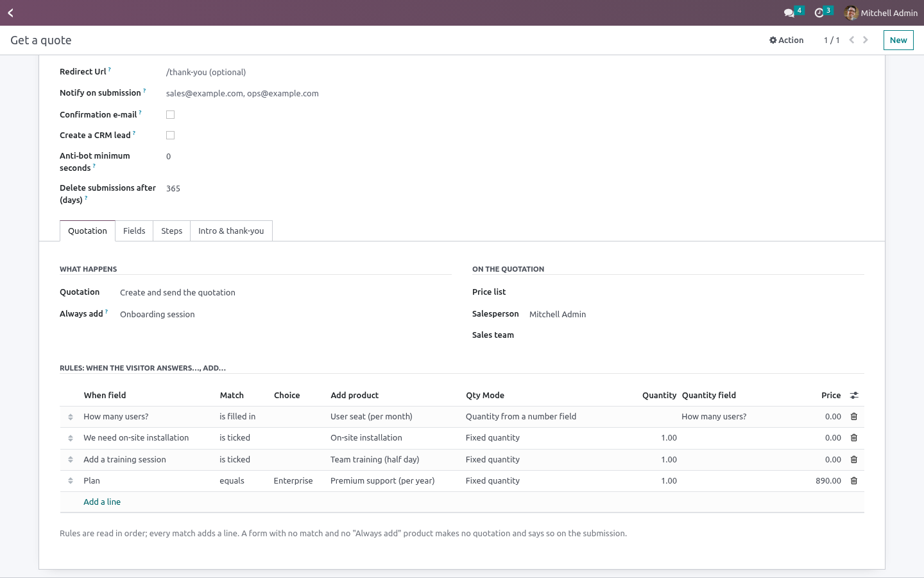Open the Intro & thank-you tab
The height and width of the screenshot is (578, 924).
click(231, 231)
